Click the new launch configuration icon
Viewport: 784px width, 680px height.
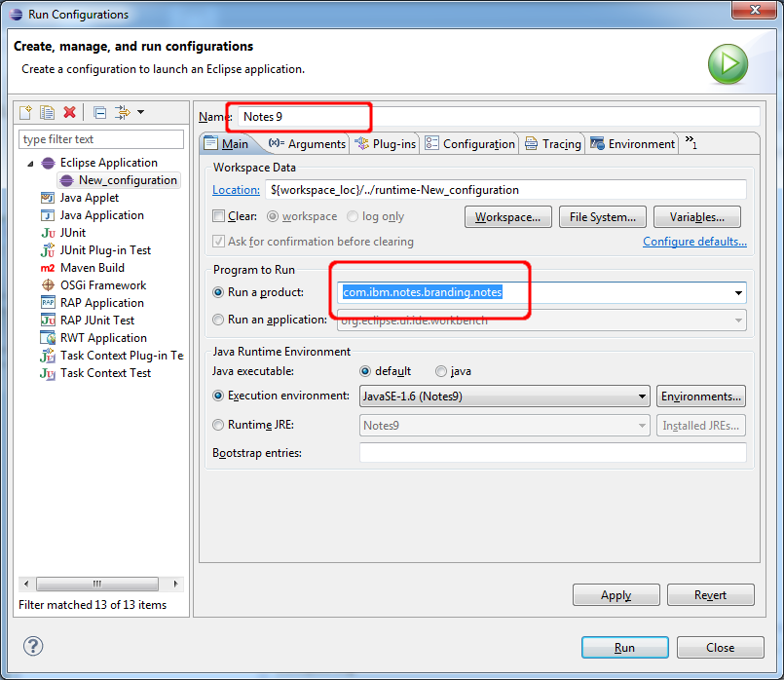pyautogui.click(x=26, y=113)
